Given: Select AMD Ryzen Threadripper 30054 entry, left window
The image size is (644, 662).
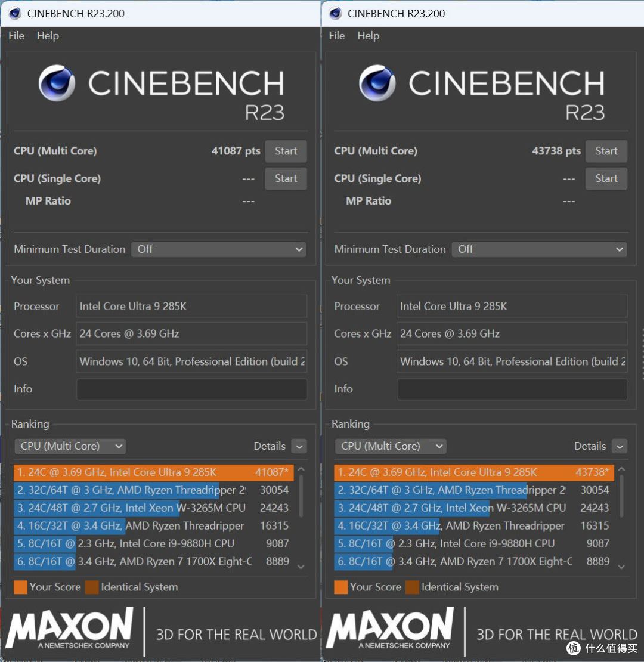Looking at the screenshot, I should pos(154,490).
